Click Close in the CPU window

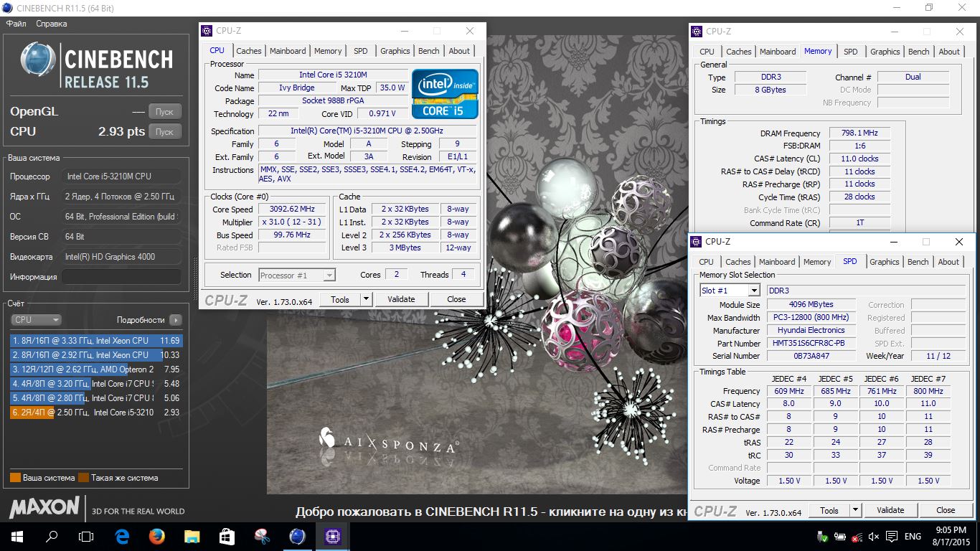pyautogui.click(x=456, y=299)
